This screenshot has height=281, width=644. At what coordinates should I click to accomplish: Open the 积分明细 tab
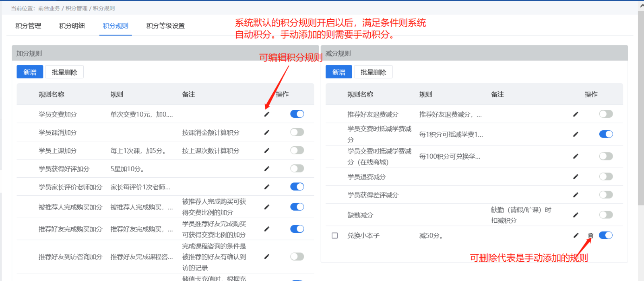click(72, 26)
